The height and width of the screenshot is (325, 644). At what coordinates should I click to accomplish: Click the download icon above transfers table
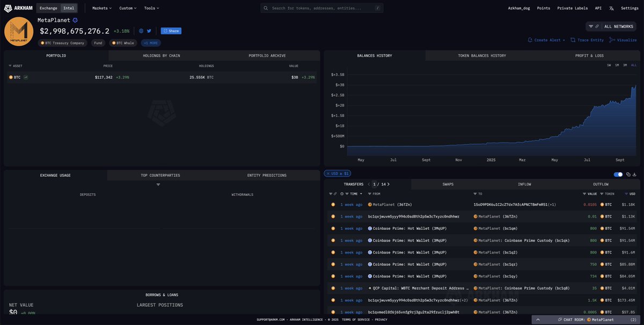pyautogui.click(x=634, y=174)
